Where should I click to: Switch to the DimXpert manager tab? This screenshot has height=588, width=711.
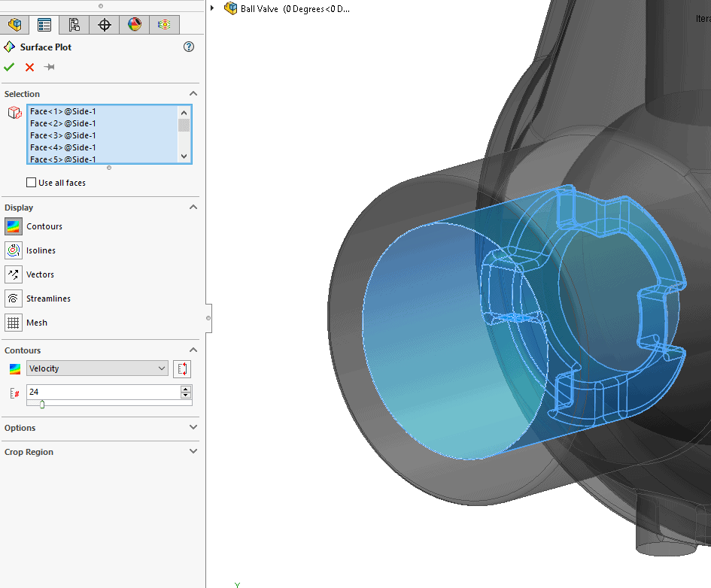105,25
